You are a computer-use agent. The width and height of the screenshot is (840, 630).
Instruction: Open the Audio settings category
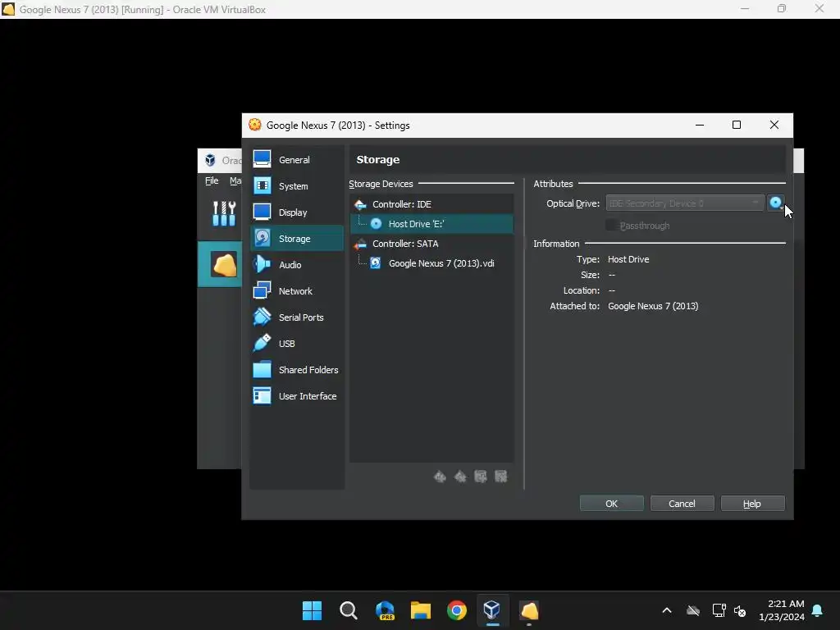tap(297, 265)
